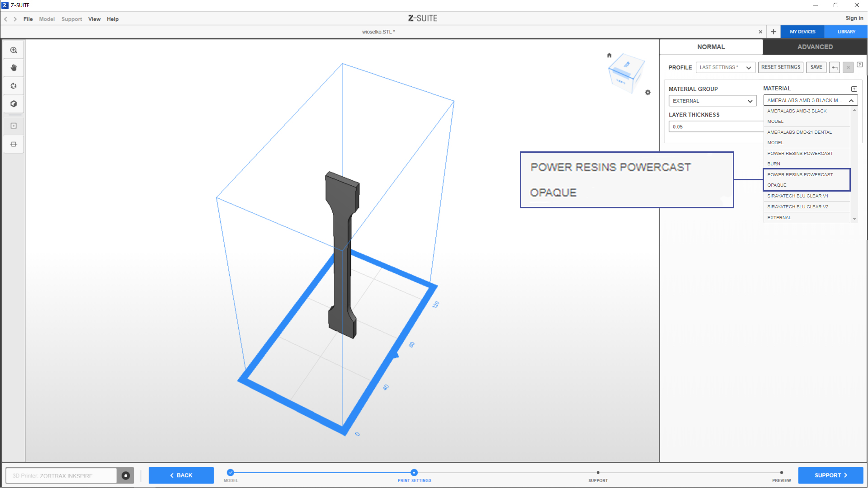Open view settings gear near cube

[648, 92]
